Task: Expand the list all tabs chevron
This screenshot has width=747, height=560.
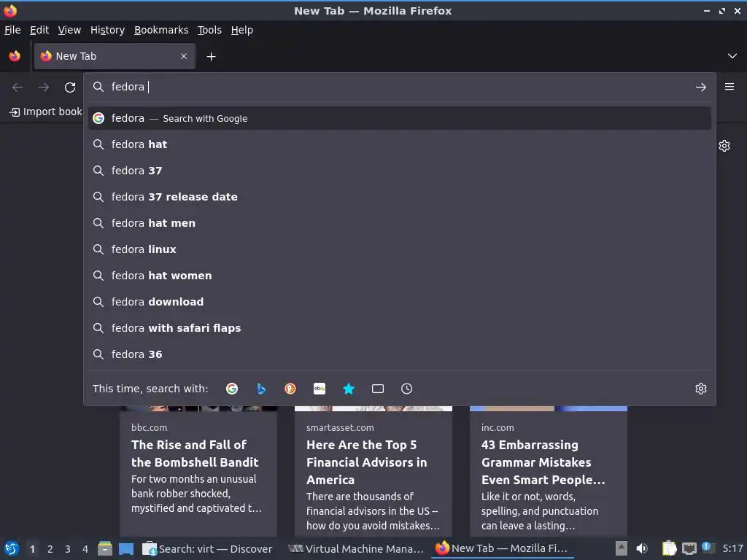Action: 732,56
